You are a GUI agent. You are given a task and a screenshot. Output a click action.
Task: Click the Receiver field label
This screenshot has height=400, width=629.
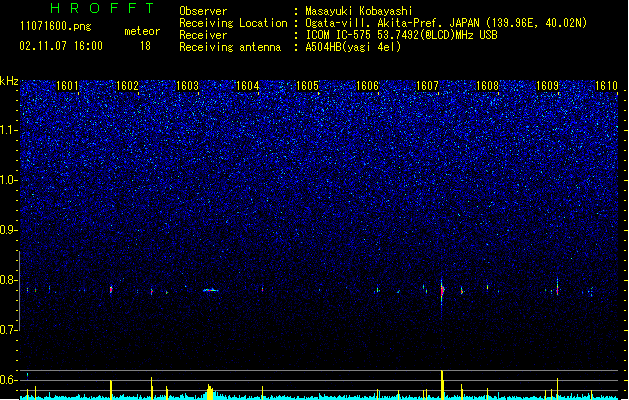203,35
